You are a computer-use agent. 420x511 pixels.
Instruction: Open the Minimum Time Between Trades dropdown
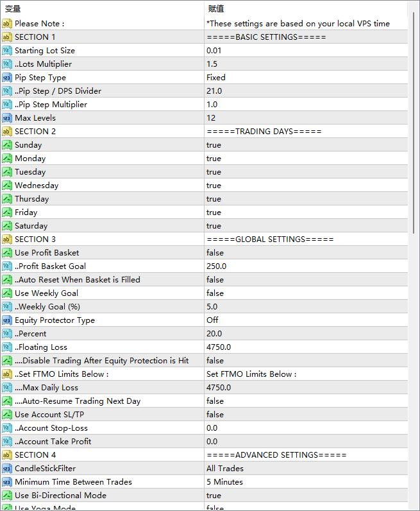[306, 482]
